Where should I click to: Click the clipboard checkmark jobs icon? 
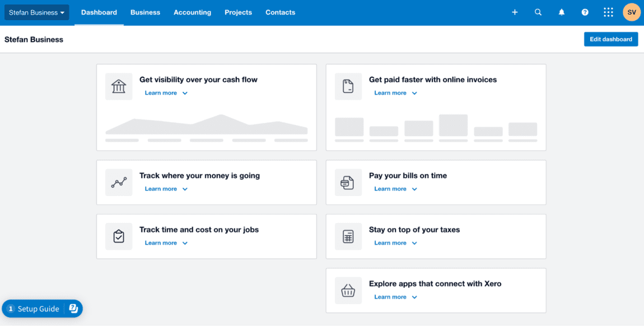(x=119, y=236)
